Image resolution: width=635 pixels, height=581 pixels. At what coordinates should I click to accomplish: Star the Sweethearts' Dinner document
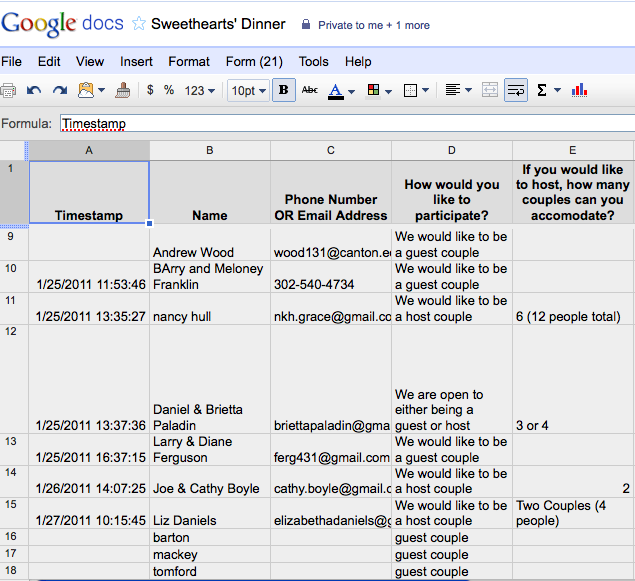(139, 23)
